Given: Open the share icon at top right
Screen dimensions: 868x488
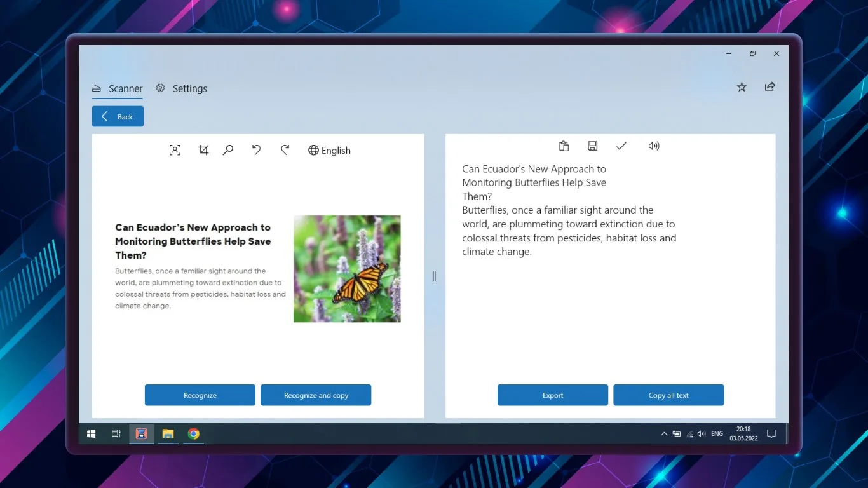Looking at the screenshot, I should pos(770,86).
